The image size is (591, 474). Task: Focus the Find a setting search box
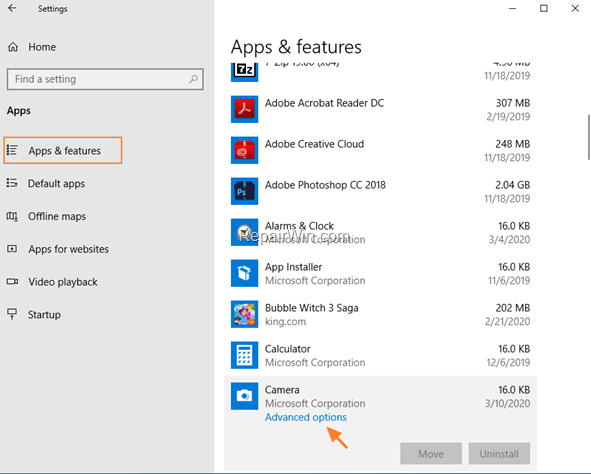(x=105, y=79)
